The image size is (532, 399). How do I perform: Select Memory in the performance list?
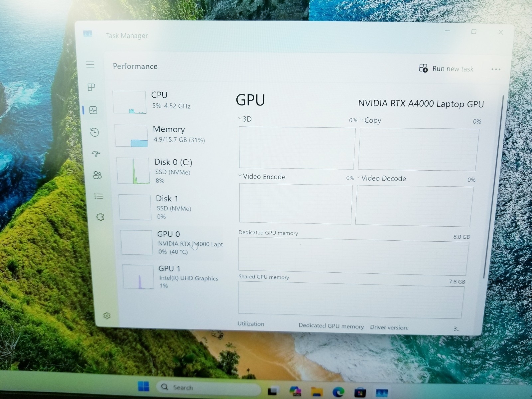(x=170, y=135)
